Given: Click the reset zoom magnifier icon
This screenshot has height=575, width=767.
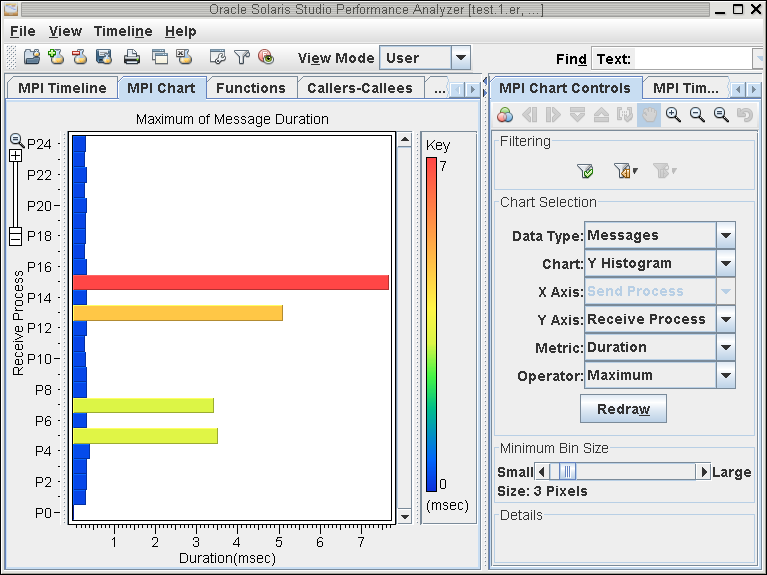Looking at the screenshot, I should [721, 115].
